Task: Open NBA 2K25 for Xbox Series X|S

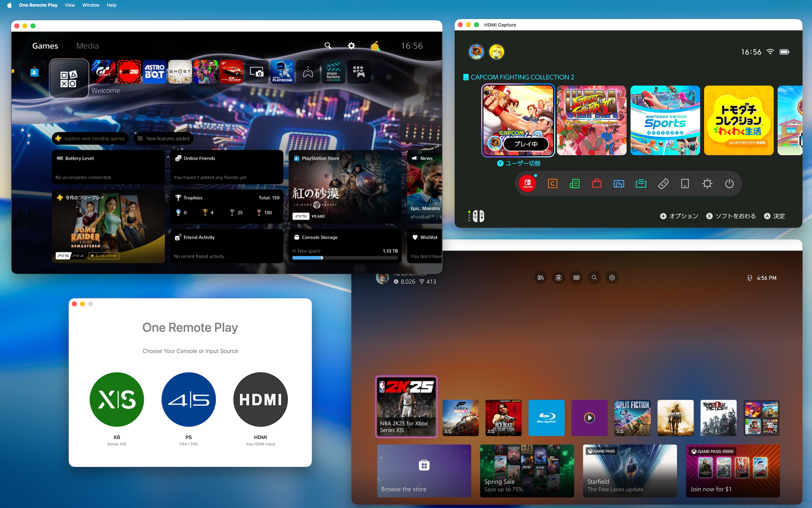Action: point(406,406)
